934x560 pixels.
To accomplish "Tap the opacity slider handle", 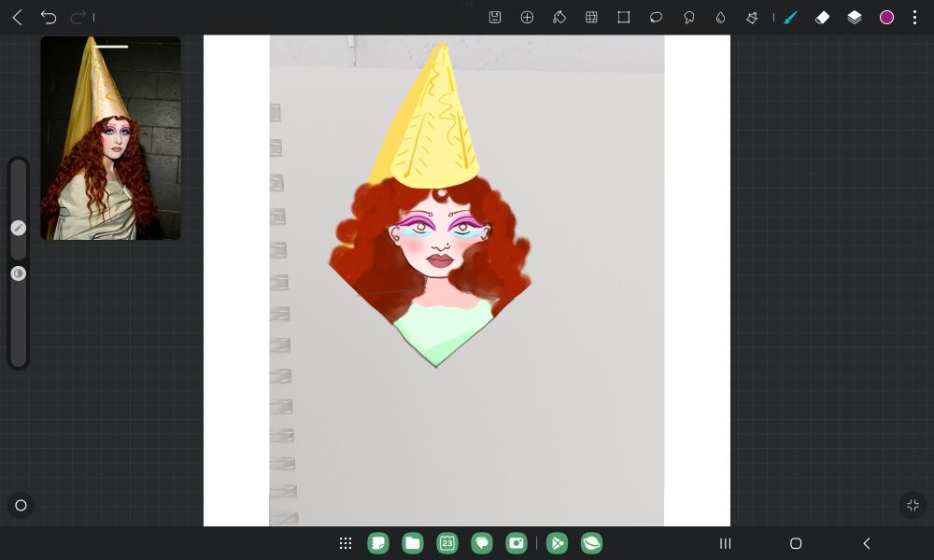I will tap(19, 273).
